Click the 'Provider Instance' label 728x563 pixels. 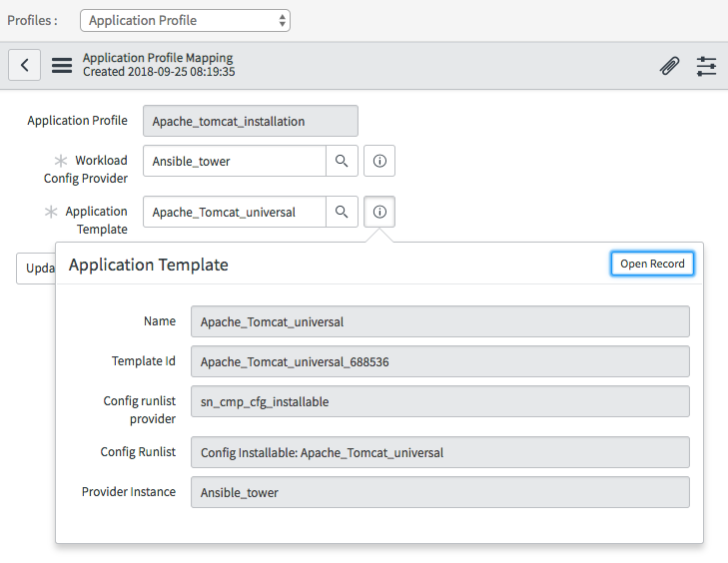[129, 492]
